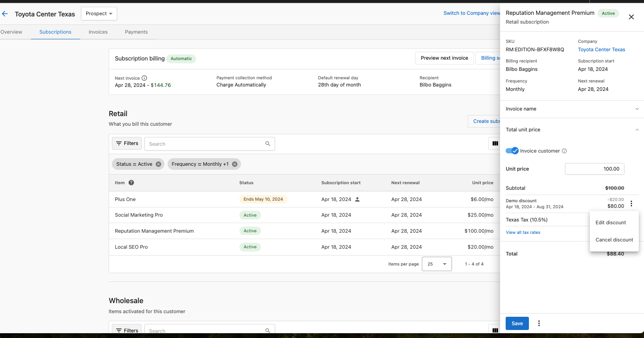The height and width of the screenshot is (338, 644).
Task: Open the Items per page dropdown
Action: [x=437, y=264]
